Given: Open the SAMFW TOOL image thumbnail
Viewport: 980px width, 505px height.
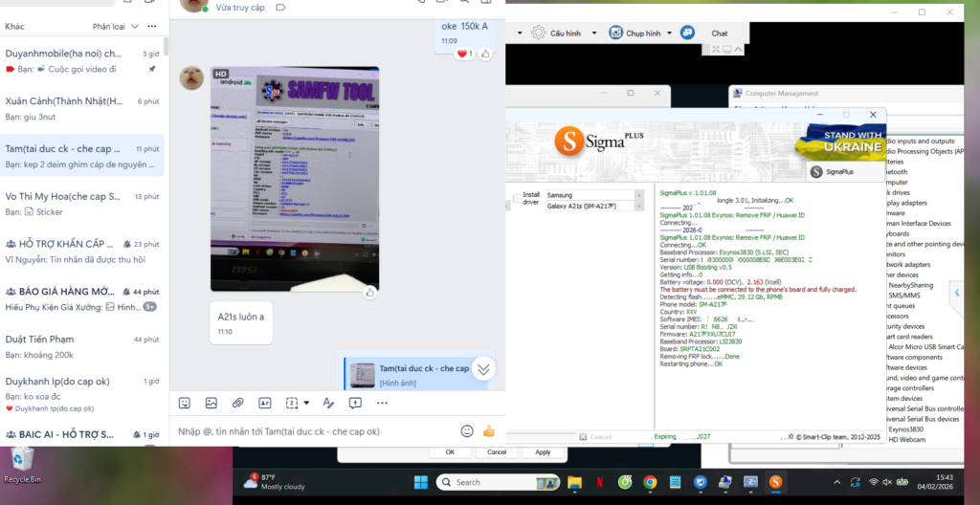Looking at the screenshot, I should [295, 179].
